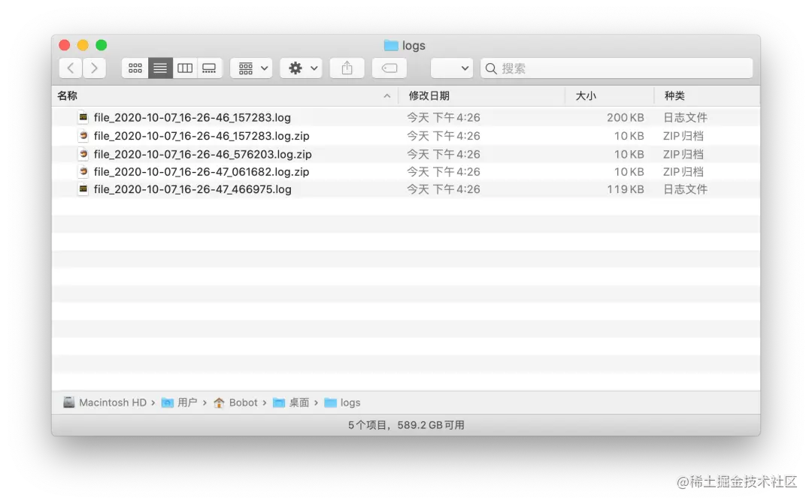This screenshot has width=812, height=504.
Task: Click the 119 KB size cell
Action: [x=625, y=189]
